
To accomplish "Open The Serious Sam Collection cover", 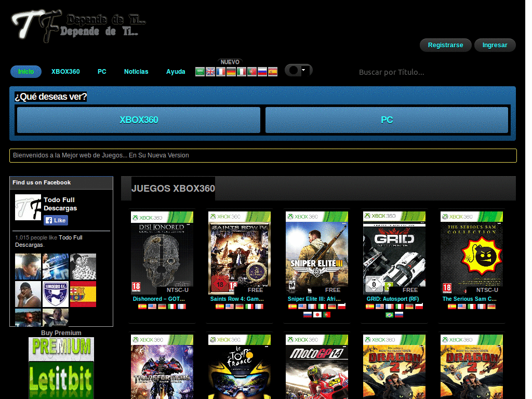I will click(x=472, y=253).
